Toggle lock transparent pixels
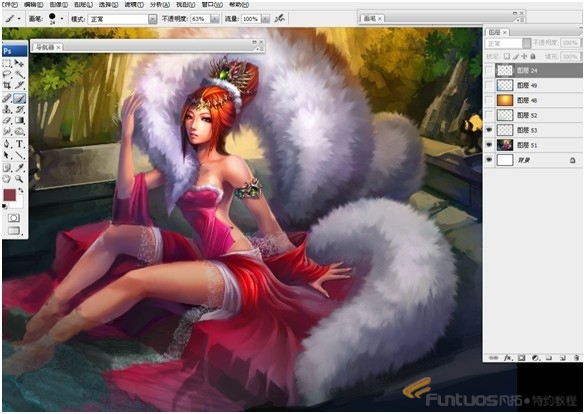Image resolution: width=585 pixels, height=414 pixels. point(507,56)
